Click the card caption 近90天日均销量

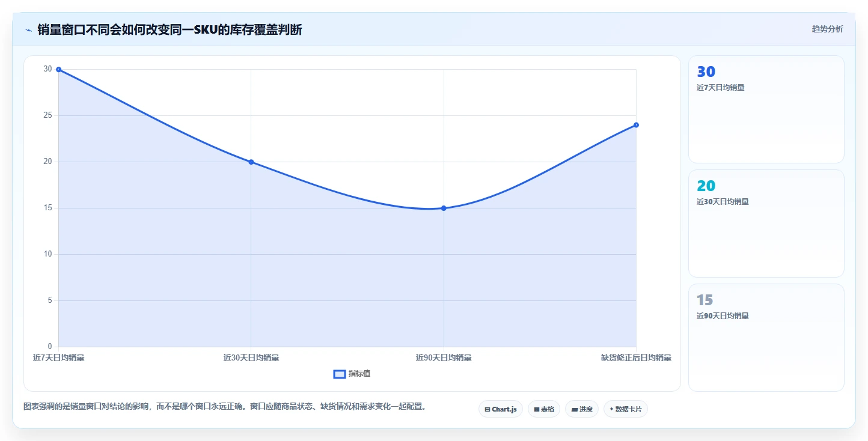click(723, 316)
